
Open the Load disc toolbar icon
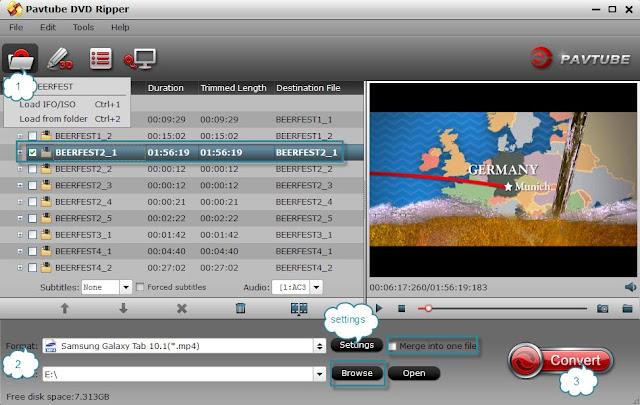20,59
